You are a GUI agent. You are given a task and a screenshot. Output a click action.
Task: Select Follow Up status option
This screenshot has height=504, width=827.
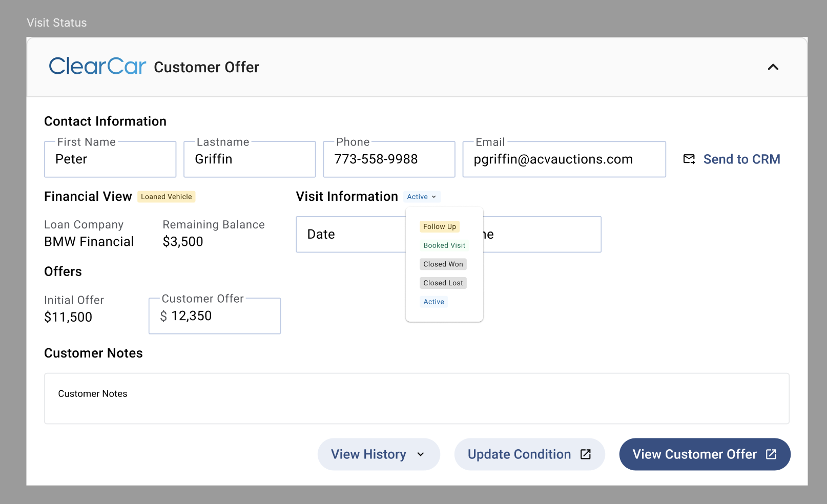(439, 226)
